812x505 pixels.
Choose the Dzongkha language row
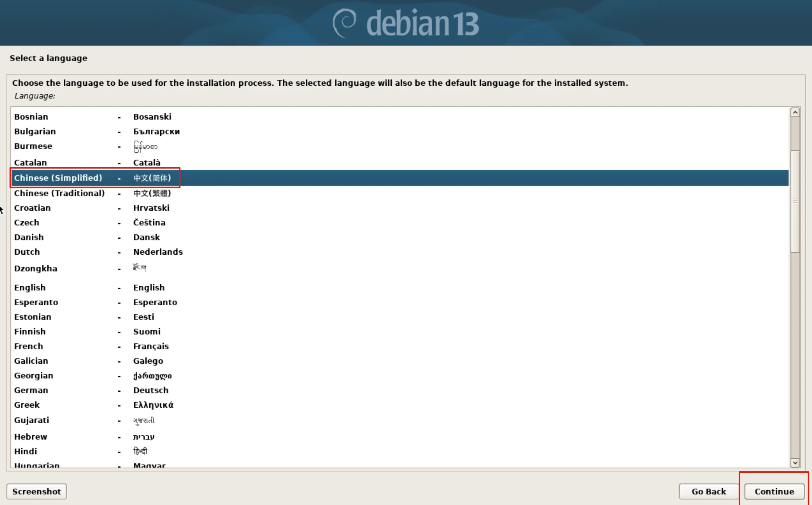[x=35, y=268]
